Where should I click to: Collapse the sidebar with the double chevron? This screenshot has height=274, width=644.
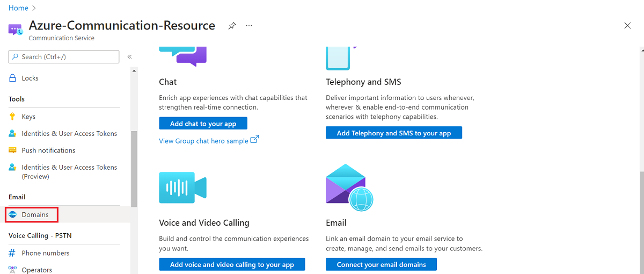(129, 57)
